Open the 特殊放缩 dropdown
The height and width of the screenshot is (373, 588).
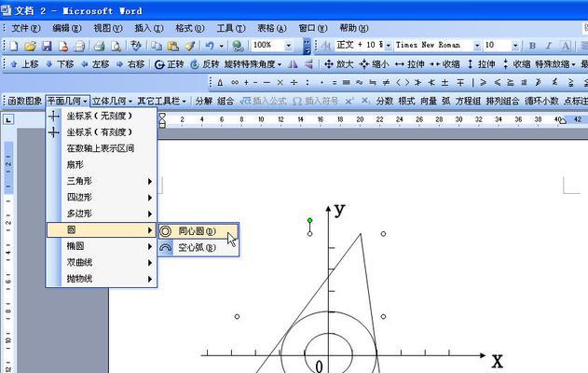coord(555,64)
